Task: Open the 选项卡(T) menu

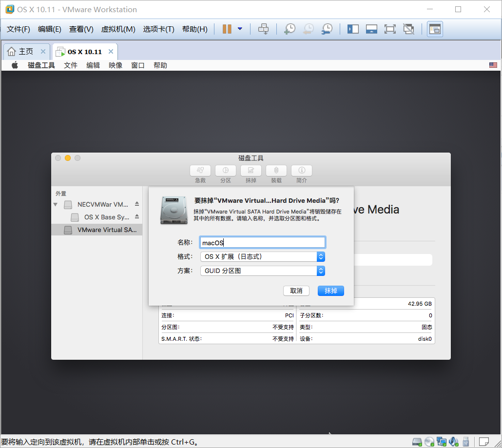Action: (x=158, y=29)
